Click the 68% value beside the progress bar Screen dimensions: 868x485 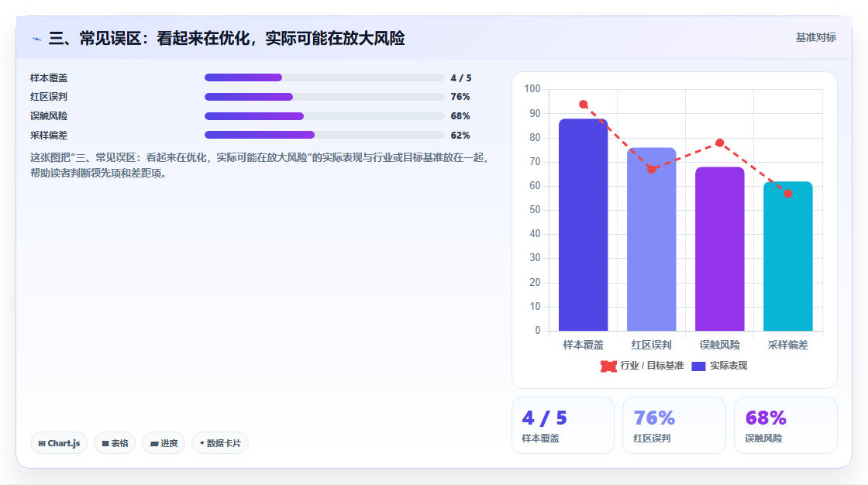[x=460, y=116]
